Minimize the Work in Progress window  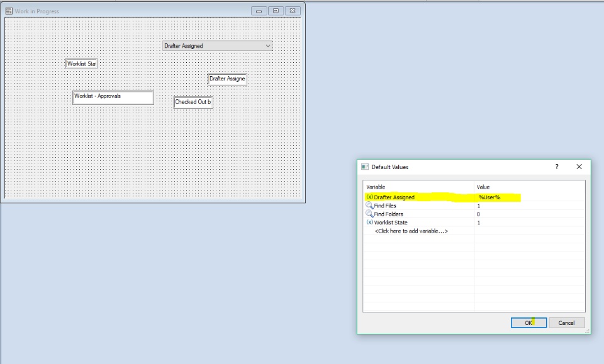tap(259, 11)
